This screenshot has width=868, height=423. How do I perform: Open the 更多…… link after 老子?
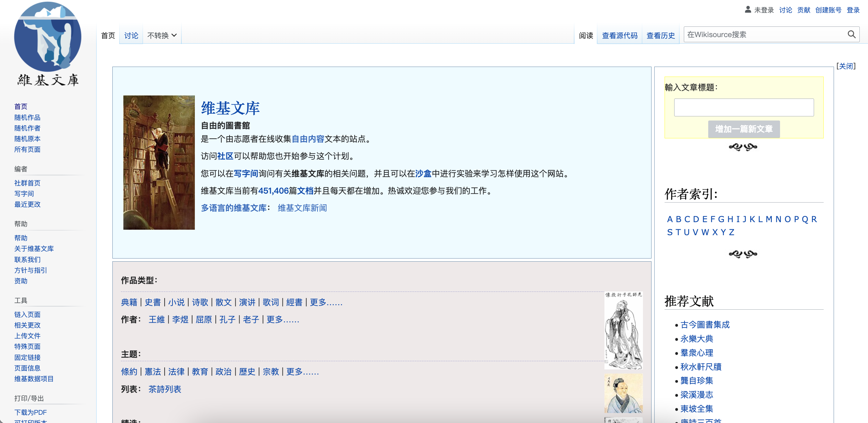(283, 320)
